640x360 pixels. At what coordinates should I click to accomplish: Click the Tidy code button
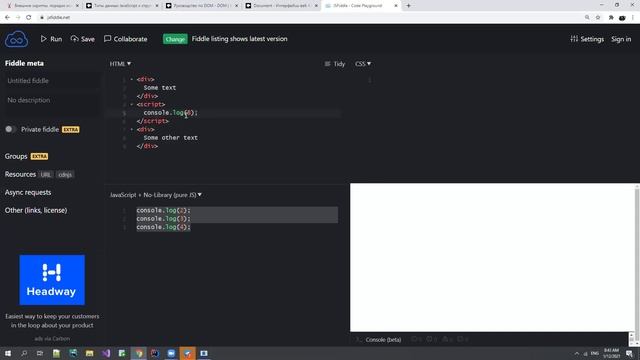(335, 64)
